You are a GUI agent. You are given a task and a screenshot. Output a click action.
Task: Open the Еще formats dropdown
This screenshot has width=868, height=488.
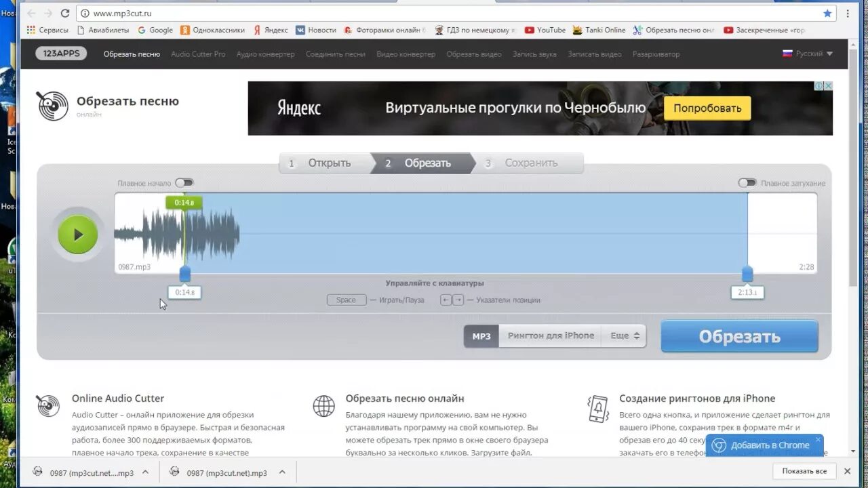(624, 336)
